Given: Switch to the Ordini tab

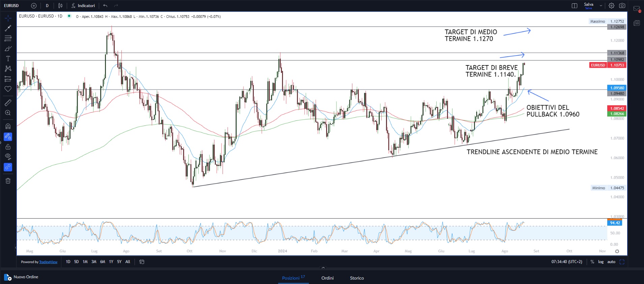Looking at the screenshot, I should (327, 278).
